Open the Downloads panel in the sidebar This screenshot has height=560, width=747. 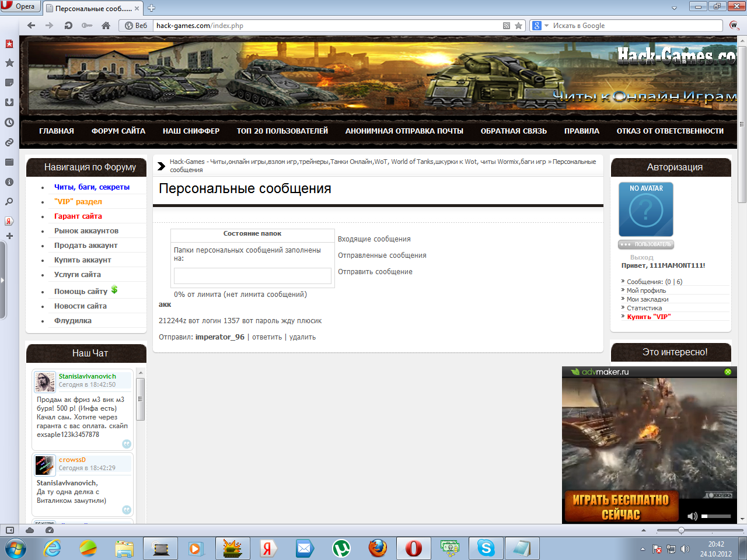(9, 103)
